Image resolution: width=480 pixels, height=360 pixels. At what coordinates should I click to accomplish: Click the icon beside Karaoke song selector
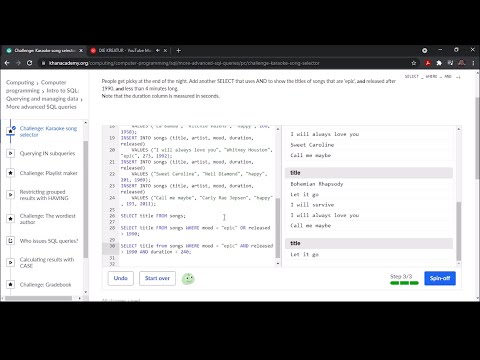(x=11, y=131)
